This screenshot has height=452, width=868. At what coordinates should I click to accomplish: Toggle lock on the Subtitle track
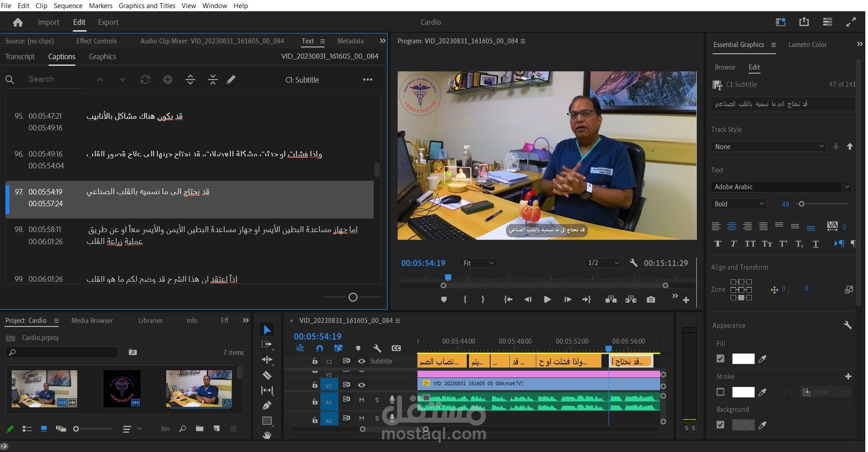(315, 361)
